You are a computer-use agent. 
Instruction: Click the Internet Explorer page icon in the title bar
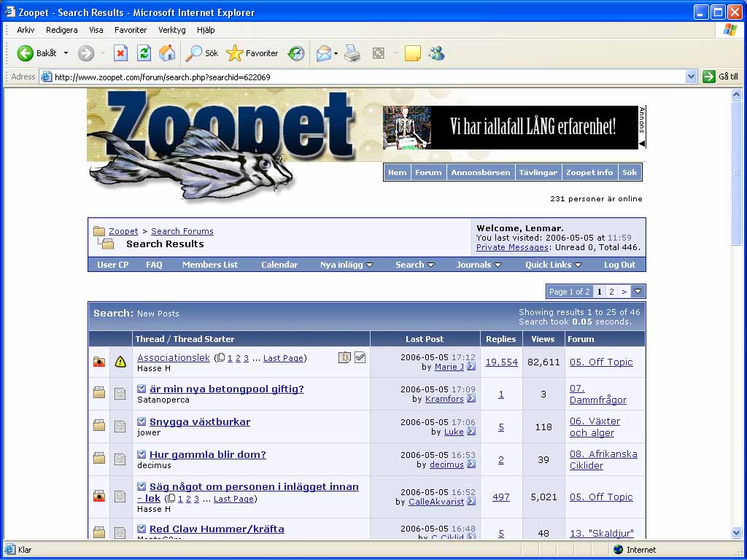point(9,12)
